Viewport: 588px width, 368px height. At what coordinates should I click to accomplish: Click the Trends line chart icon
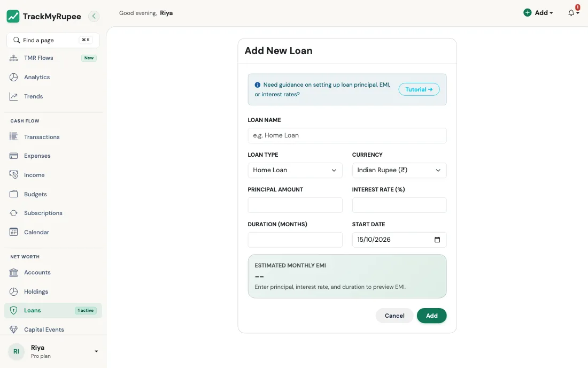13,96
